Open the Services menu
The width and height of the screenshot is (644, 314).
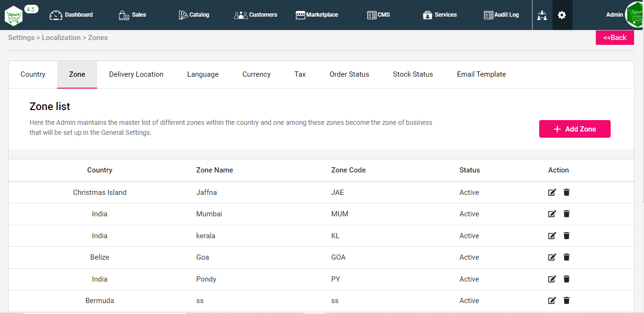[440, 15]
